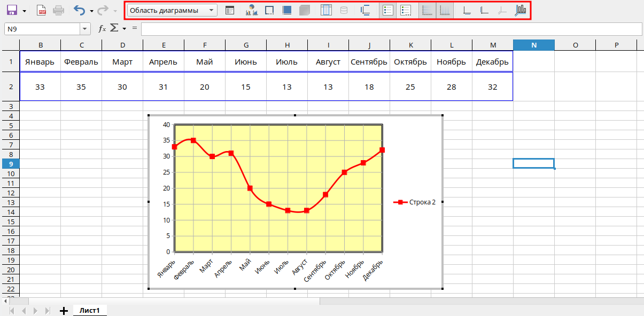Image resolution: width=644 pixels, height=316 pixels.
Task: Toggle horizontal grid lines in chart
Action: 427,10
